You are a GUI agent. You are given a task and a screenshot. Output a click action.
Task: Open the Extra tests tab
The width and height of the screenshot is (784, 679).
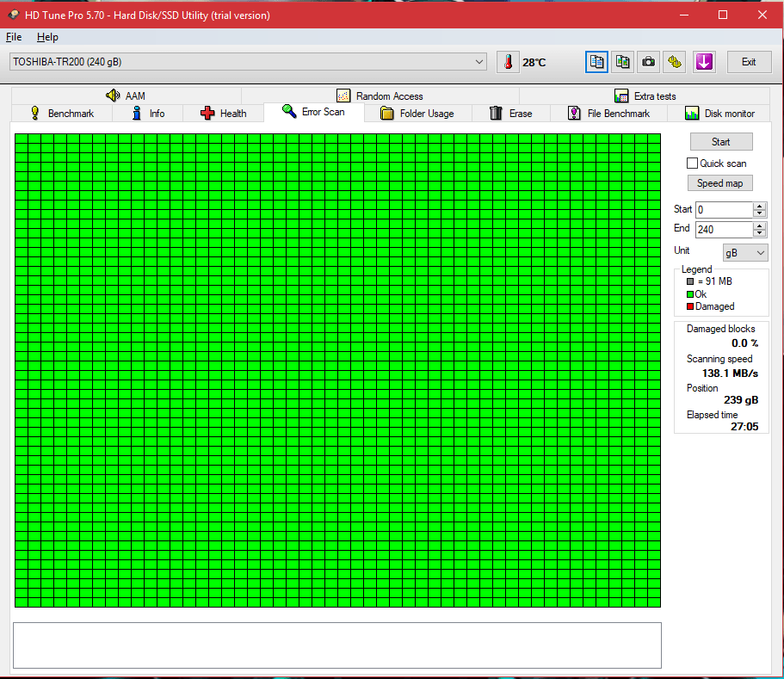(645, 96)
